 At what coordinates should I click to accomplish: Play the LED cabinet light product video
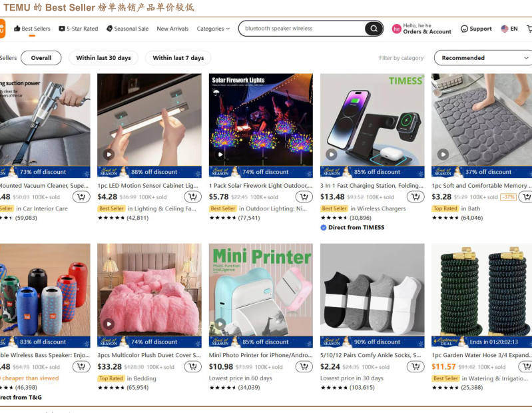tap(109, 155)
